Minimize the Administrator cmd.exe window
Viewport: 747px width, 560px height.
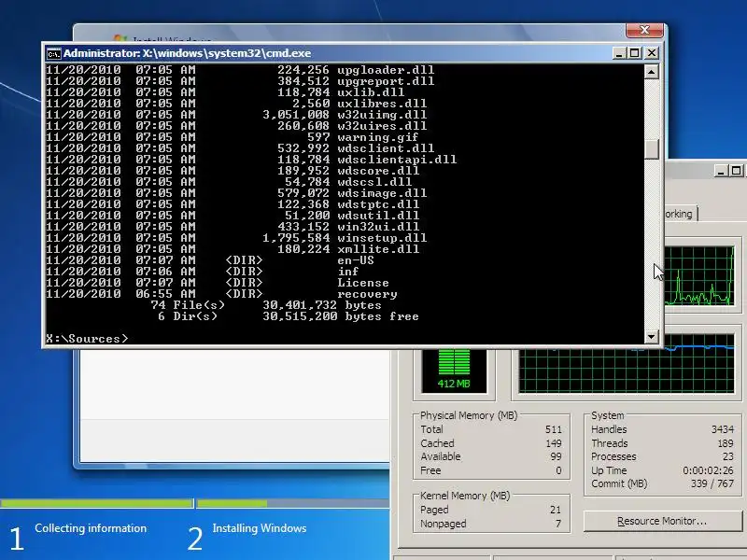point(618,53)
